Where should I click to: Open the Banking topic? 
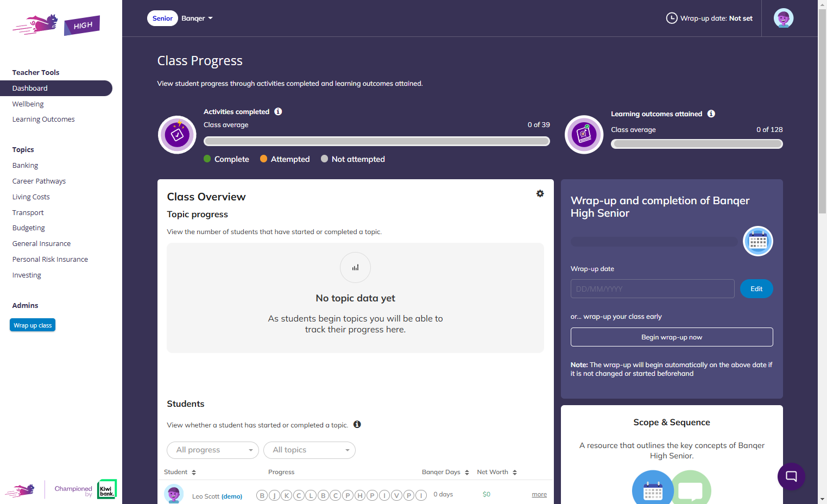pos(25,165)
